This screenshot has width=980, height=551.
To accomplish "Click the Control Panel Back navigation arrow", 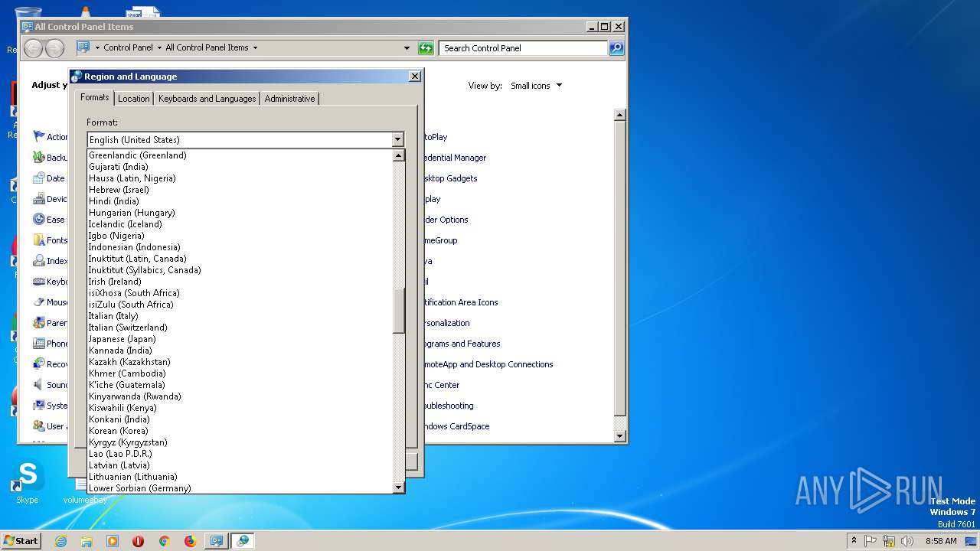I will pos(33,48).
